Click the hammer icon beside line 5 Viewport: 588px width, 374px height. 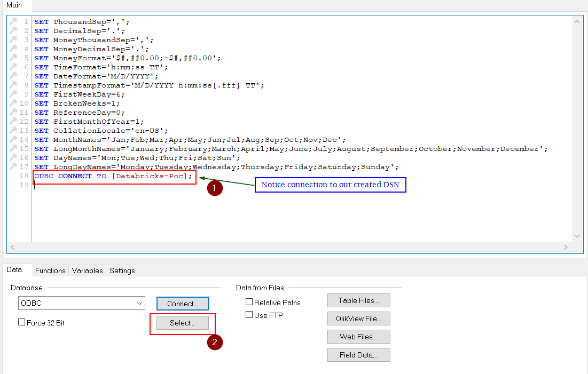[13, 58]
